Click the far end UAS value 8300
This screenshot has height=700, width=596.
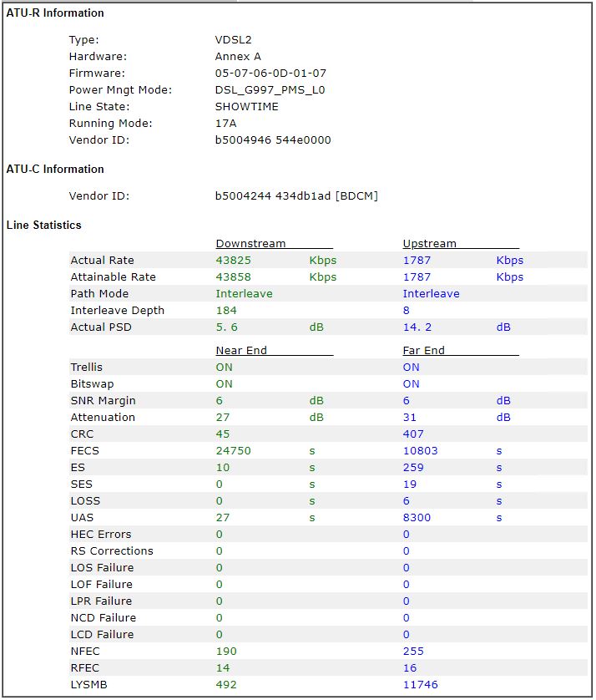tap(417, 518)
